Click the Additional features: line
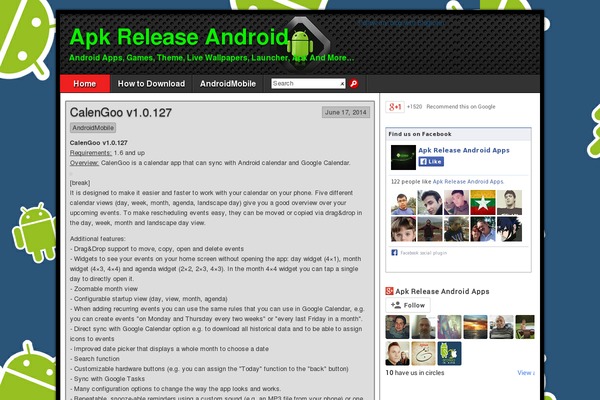600x400 pixels. pyautogui.click(x=98, y=239)
